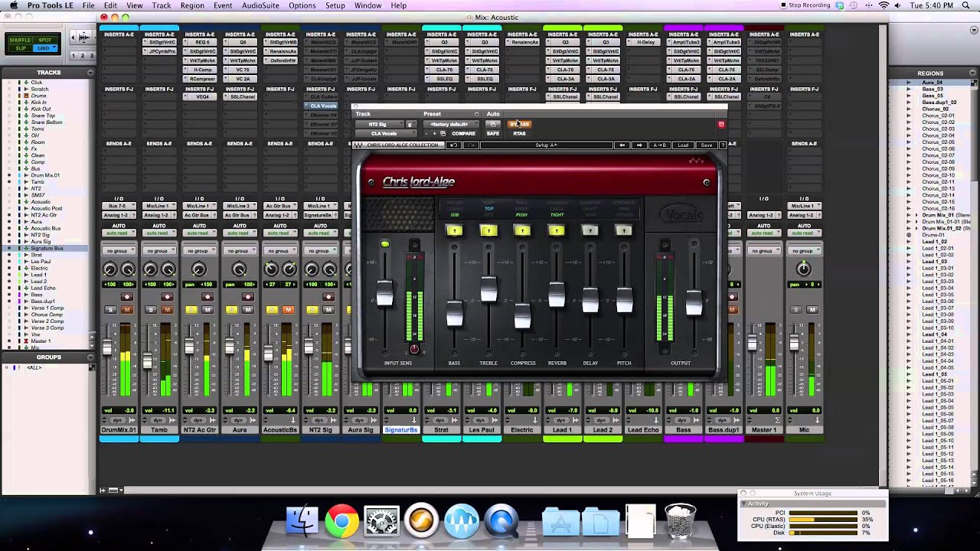Open the TRACKS list popup menu
The width and height of the screenshot is (980, 551).
90,73
